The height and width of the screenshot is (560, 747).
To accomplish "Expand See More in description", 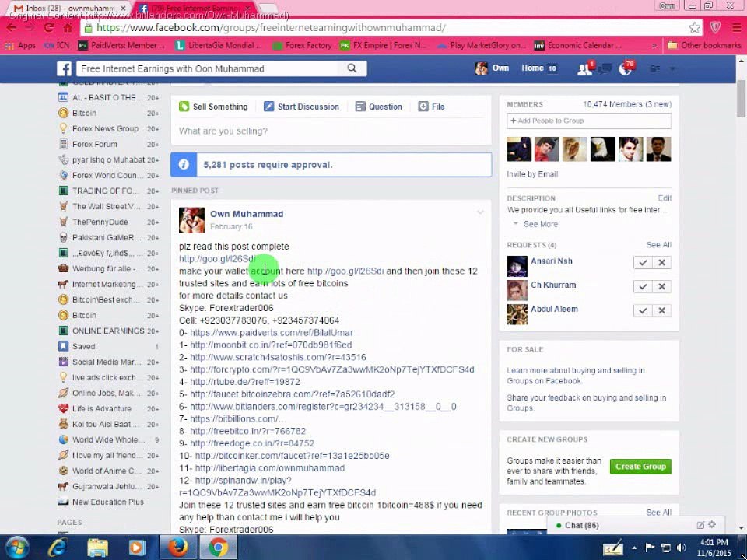I will pyautogui.click(x=540, y=224).
